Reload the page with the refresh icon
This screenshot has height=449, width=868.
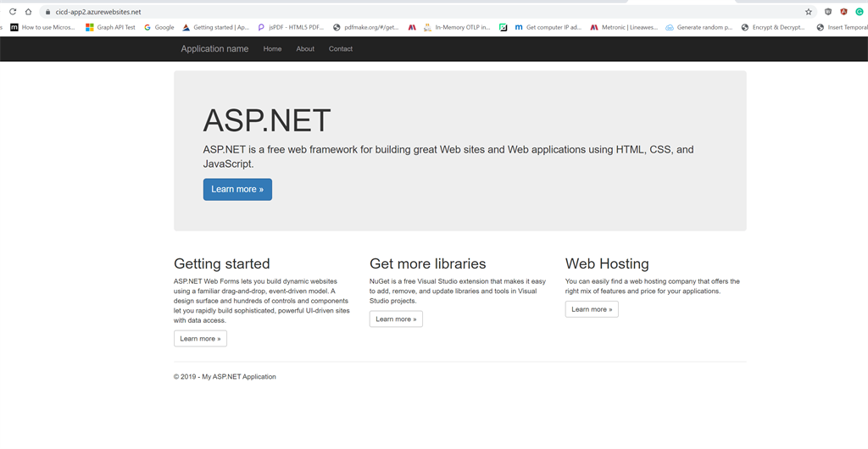pyautogui.click(x=13, y=12)
